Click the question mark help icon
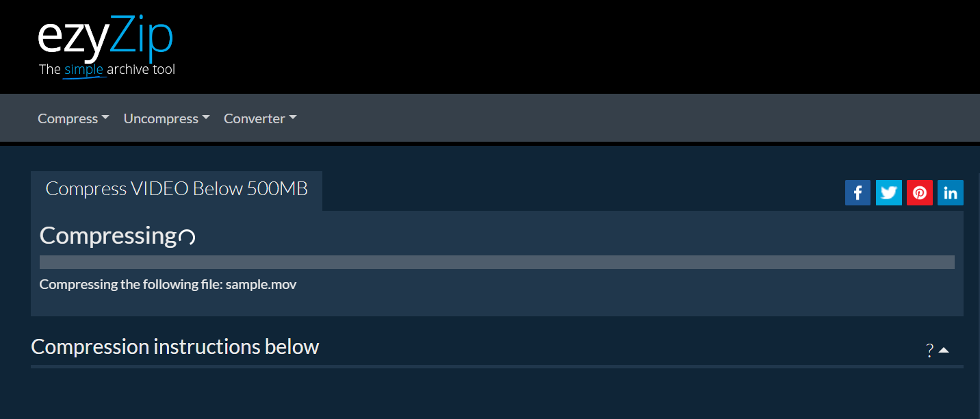 (929, 351)
